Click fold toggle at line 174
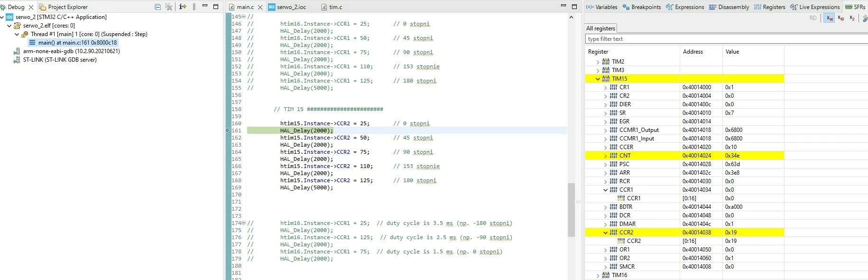Screen dimensions: 868x280 click(244, 223)
